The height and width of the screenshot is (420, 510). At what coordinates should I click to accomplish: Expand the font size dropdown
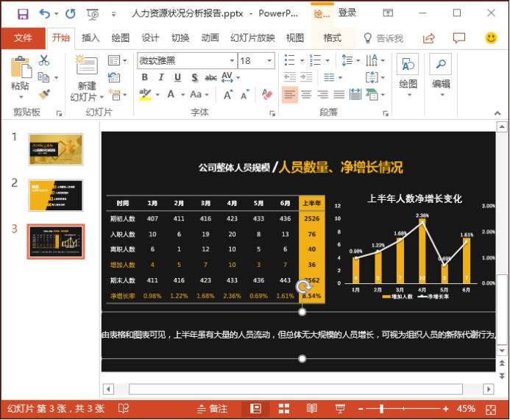[269, 61]
